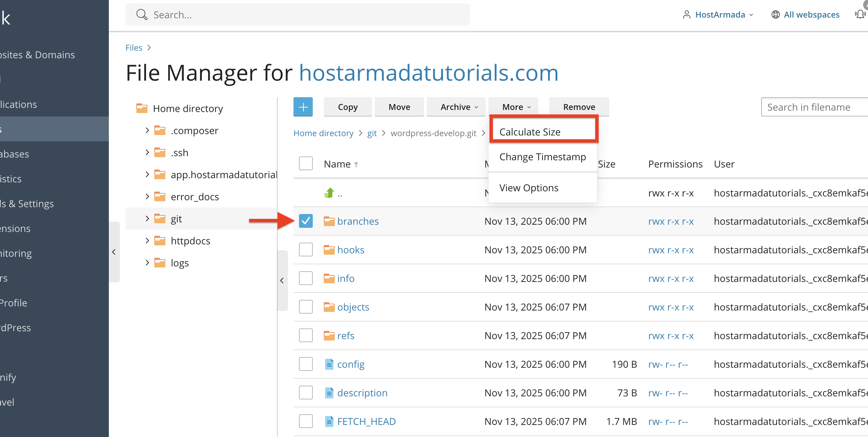Check the hooks folder checkbox
Image resolution: width=868 pixels, height=437 pixels.
[306, 250]
